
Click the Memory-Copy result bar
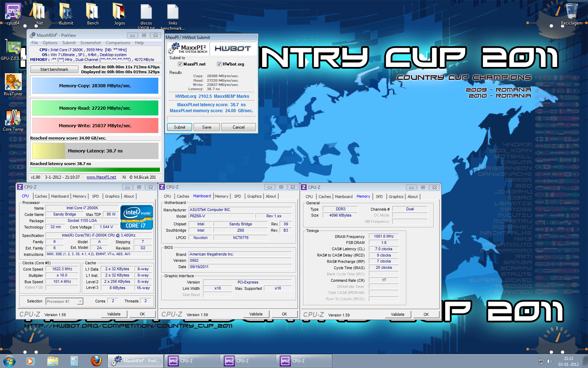click(x=95, y=86)
